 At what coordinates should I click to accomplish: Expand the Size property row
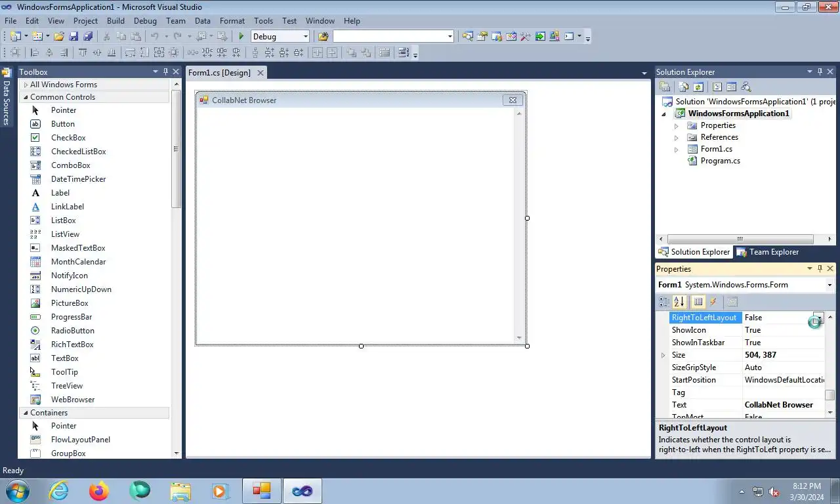[663, 355]
